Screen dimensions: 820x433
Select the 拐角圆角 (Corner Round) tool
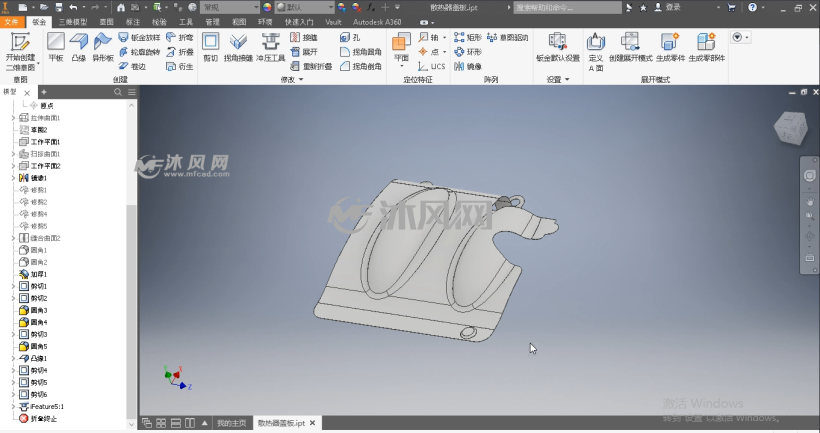(x=361, y=52)
